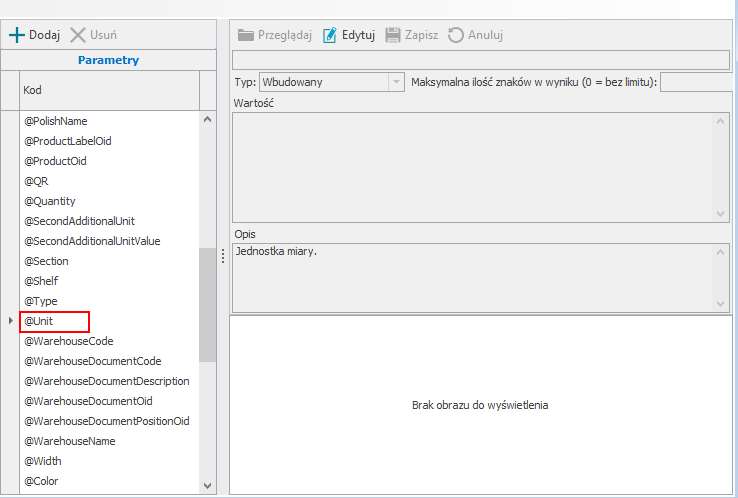
Task: Click the Edytuj pencil icon
Action: [331, 35]
